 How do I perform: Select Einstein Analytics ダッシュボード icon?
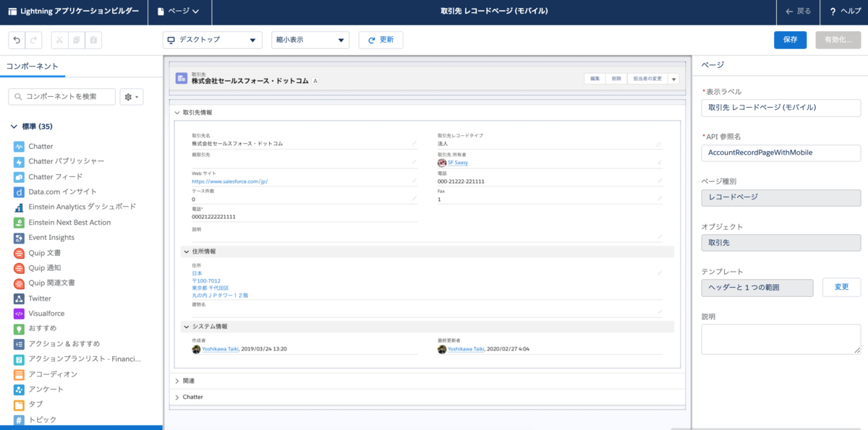[20, 207]
